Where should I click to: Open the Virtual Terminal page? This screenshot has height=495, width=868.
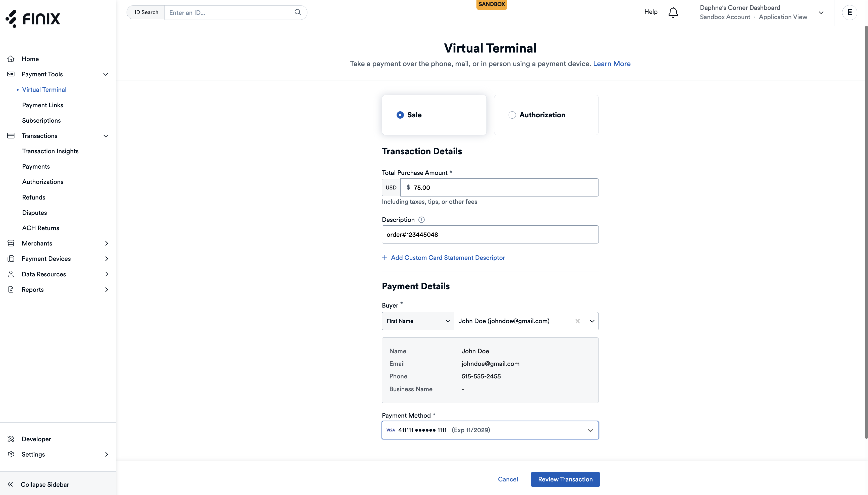44,89
